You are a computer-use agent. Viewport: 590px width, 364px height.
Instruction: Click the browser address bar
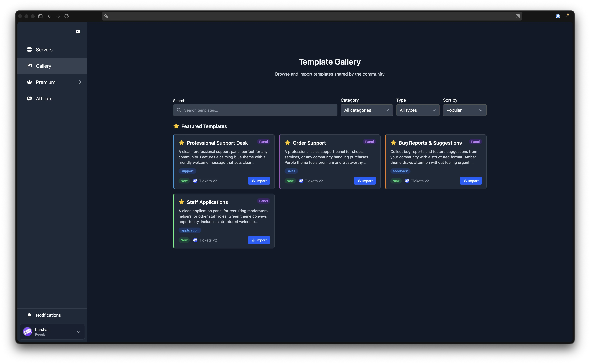tap(312, 16)
